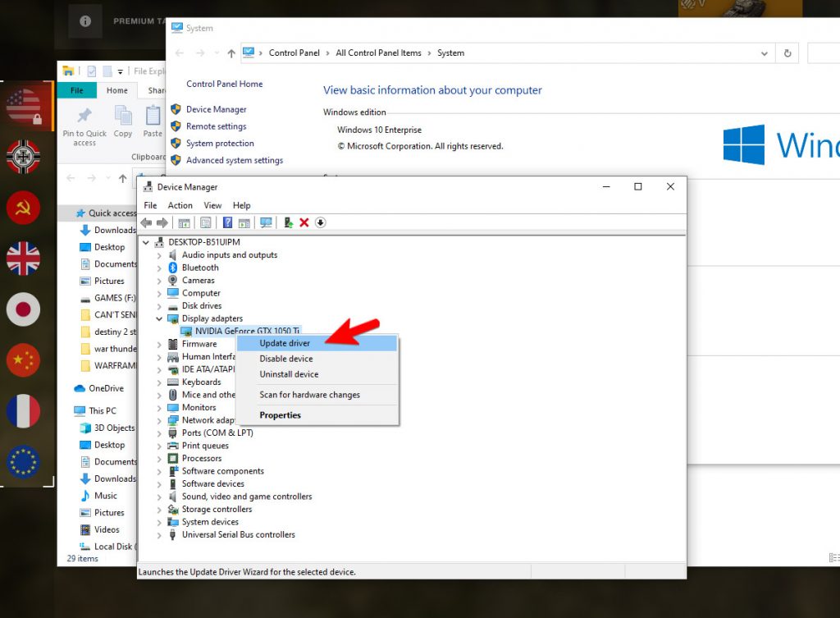Screen dimensions: 840x618
Task: Click the Forward arrow in Device Manager toolbar
Action: 162,223
